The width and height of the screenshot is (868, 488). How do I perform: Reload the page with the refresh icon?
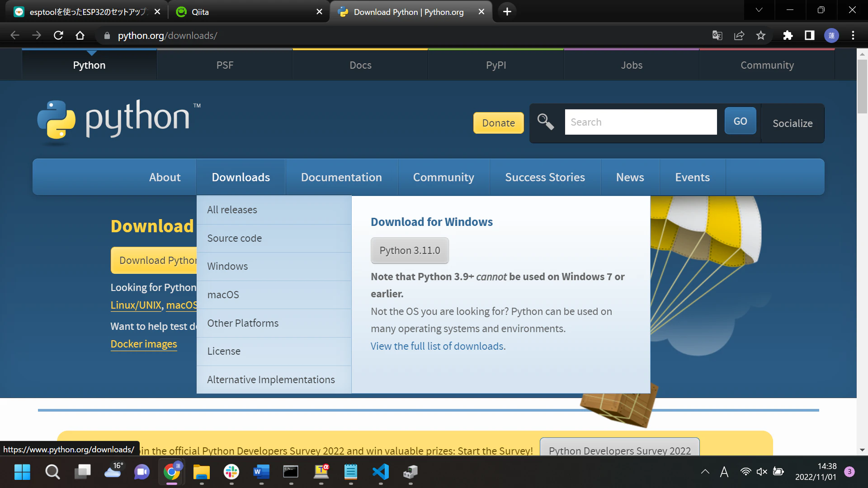tap(58, 35)
